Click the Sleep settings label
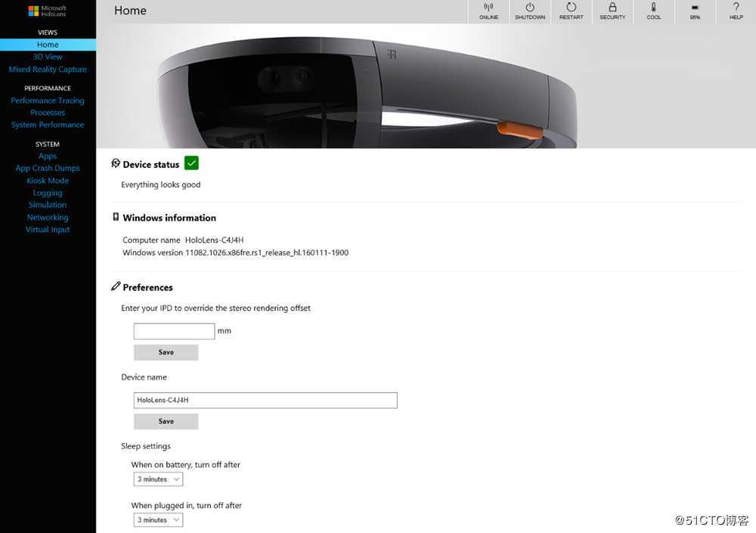 [146, 446]
